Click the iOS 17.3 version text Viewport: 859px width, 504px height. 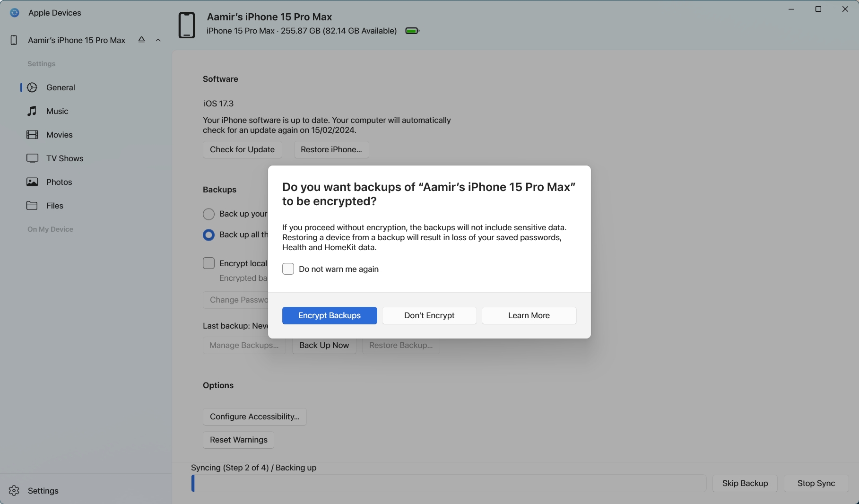pyautogui.click(x=218, y=104)
